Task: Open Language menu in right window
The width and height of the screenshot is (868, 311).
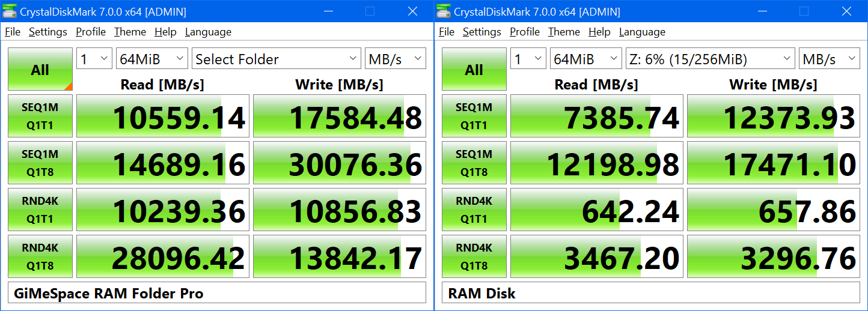Action: click(642, 32)
